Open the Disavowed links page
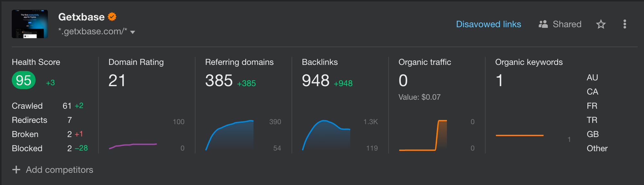 pos(488,24)
